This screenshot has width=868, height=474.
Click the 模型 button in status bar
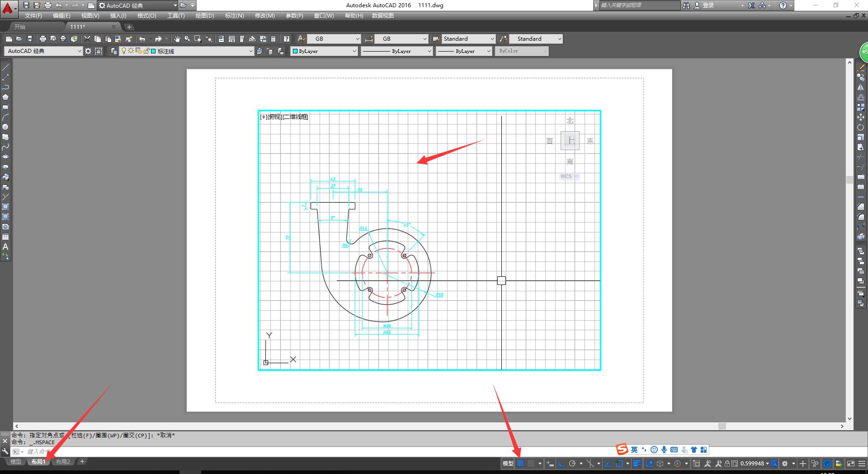tap(508, 464)
